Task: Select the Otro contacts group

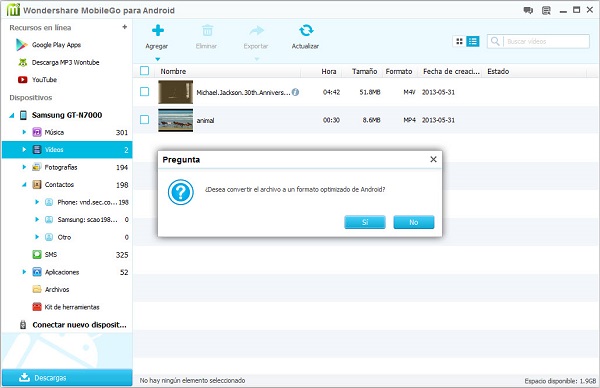Action: [x=64, y=237]
